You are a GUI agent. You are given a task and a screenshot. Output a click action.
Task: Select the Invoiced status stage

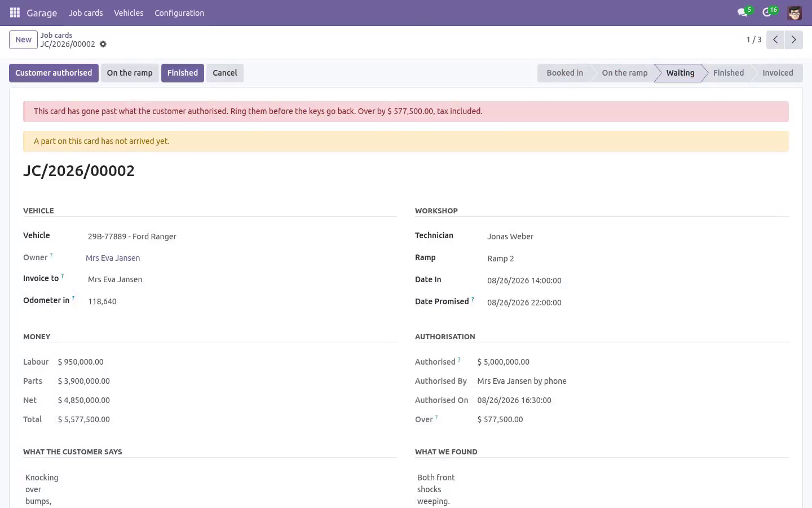click(778, 73)
